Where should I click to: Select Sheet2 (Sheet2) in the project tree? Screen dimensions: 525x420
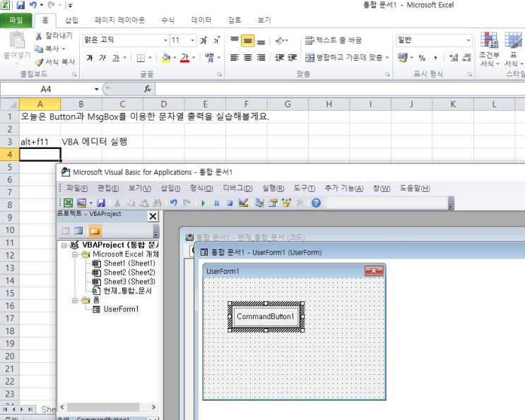coord(129,272)
